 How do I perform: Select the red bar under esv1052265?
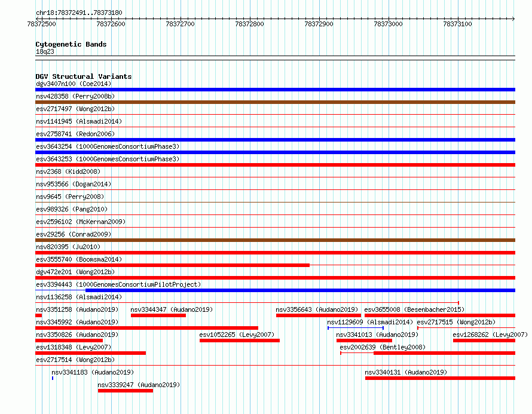tap(240, 341)
